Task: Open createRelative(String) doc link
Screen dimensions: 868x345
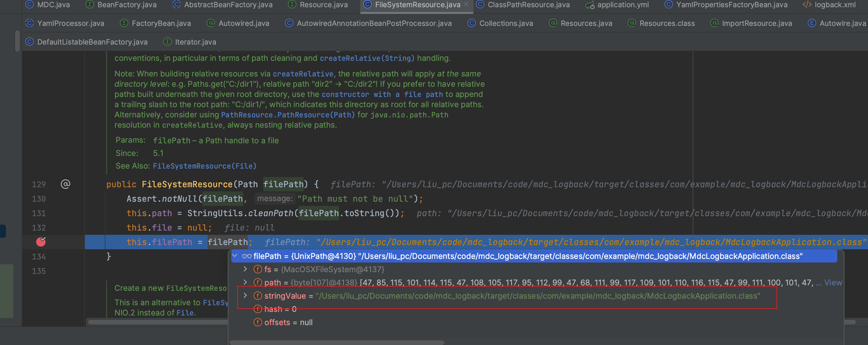Action: (x=367, y=58)
